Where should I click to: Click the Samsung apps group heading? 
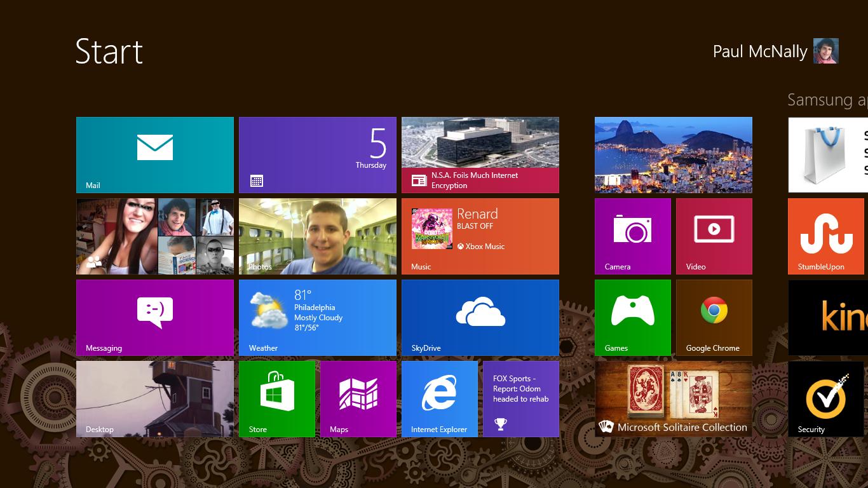(827, 100)
